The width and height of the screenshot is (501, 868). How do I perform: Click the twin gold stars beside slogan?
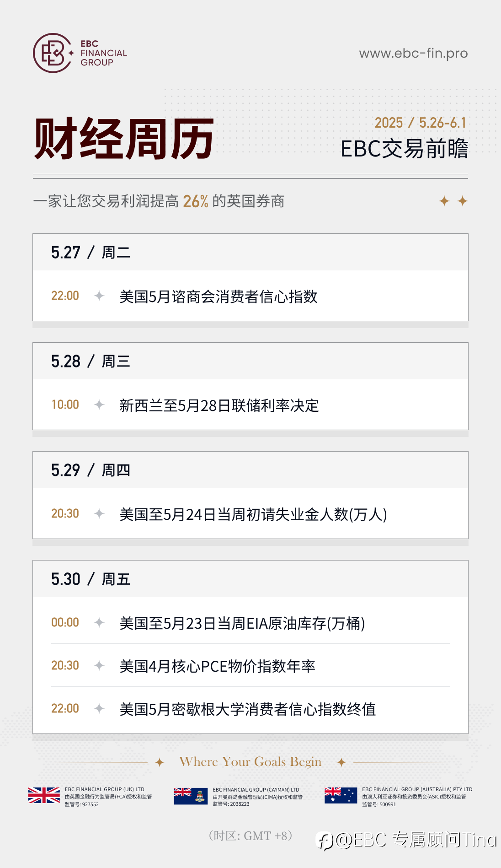pos(453,201)
